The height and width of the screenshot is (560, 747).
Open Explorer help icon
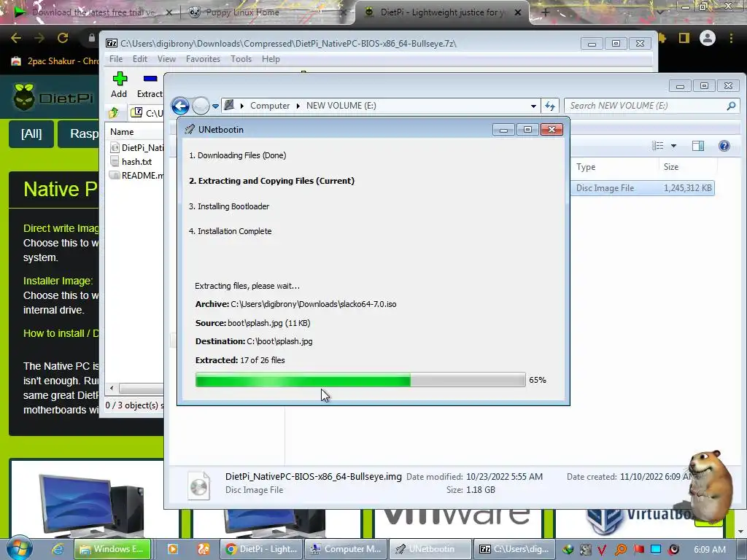[724, 146]
